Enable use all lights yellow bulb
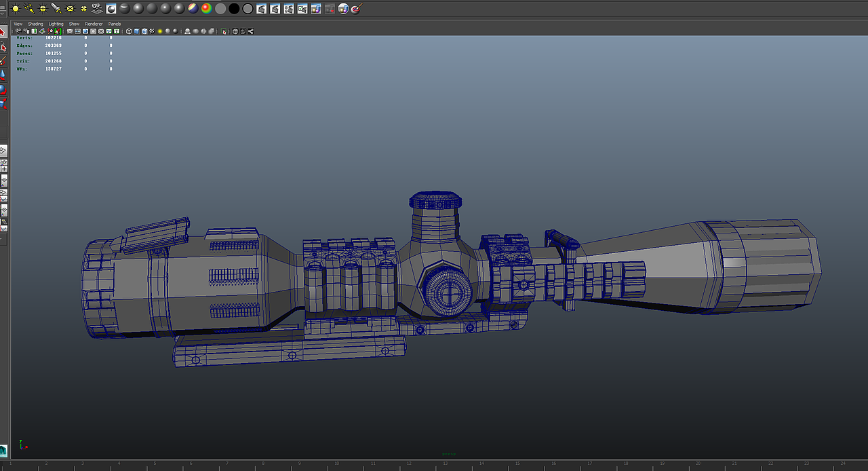The image size is (868, 471). [x=160, y=31]
